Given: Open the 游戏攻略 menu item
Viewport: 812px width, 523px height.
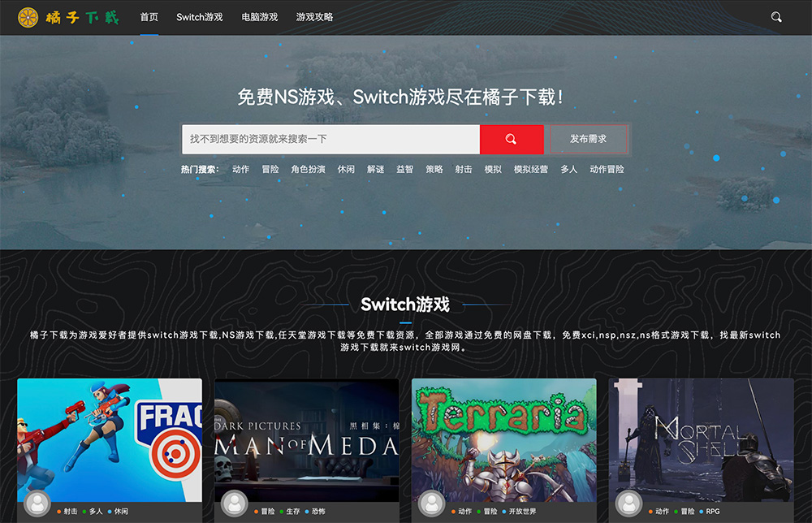Looking at the screenshot, I should (314, 17).
